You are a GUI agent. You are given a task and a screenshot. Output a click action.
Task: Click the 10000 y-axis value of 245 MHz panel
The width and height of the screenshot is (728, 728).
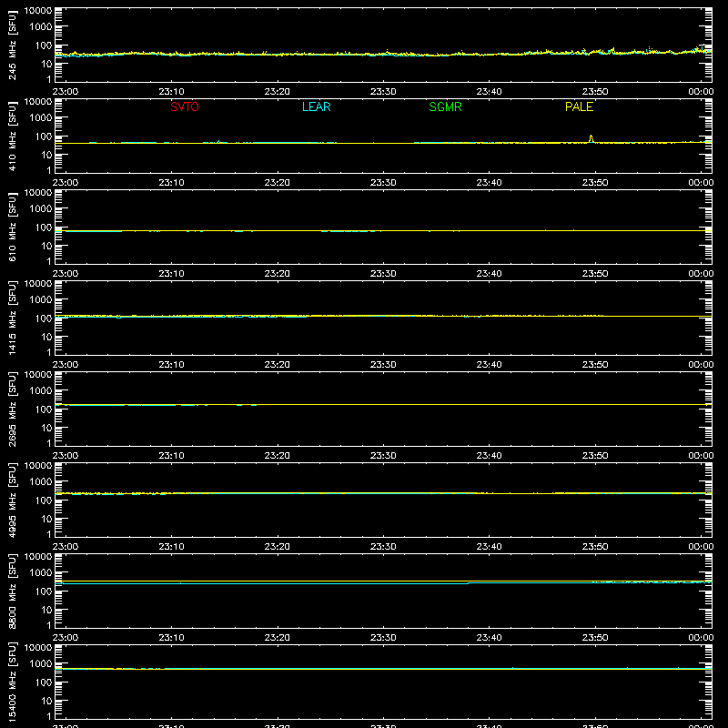click(x=38, y=11)
